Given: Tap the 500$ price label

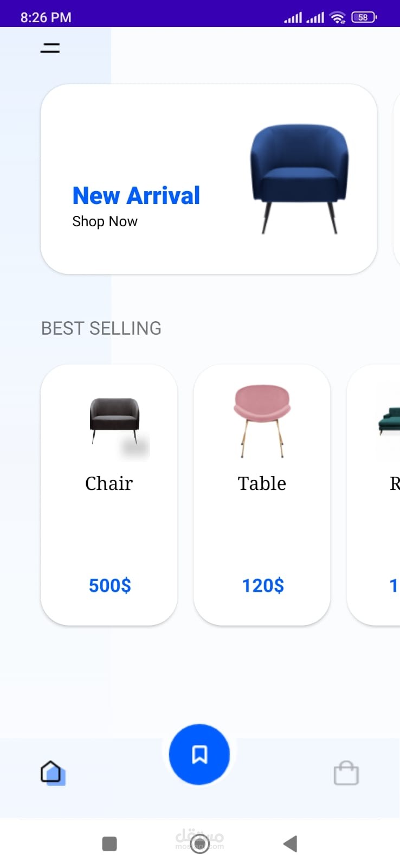Looking at the screenshot, I should coord(109,585).
